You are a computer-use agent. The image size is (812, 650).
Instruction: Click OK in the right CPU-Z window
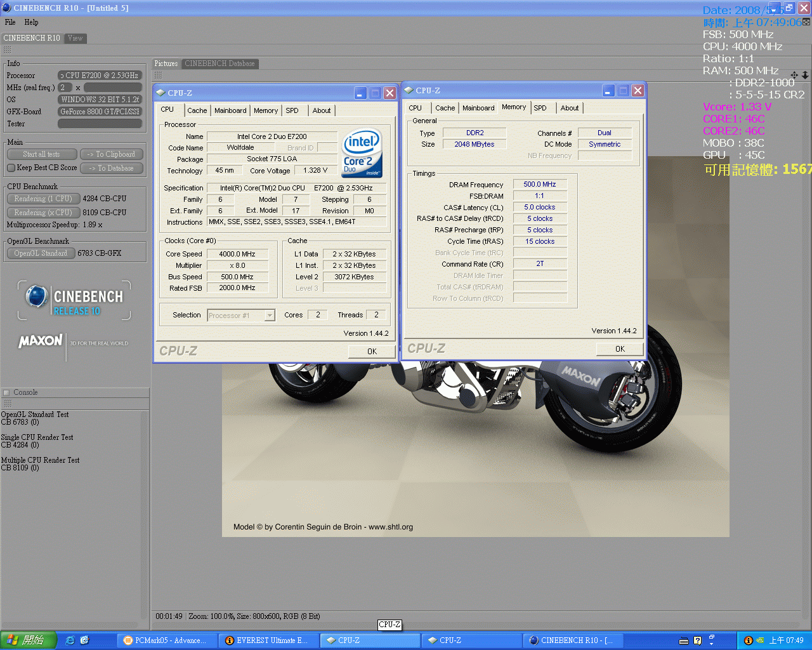(x=620, y=348)
